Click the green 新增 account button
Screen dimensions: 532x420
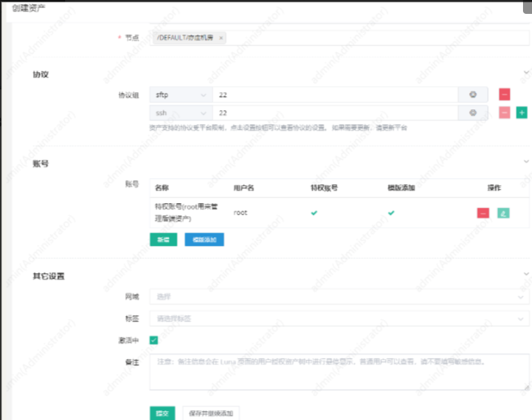pyautogui.click(x=163, y=239)
